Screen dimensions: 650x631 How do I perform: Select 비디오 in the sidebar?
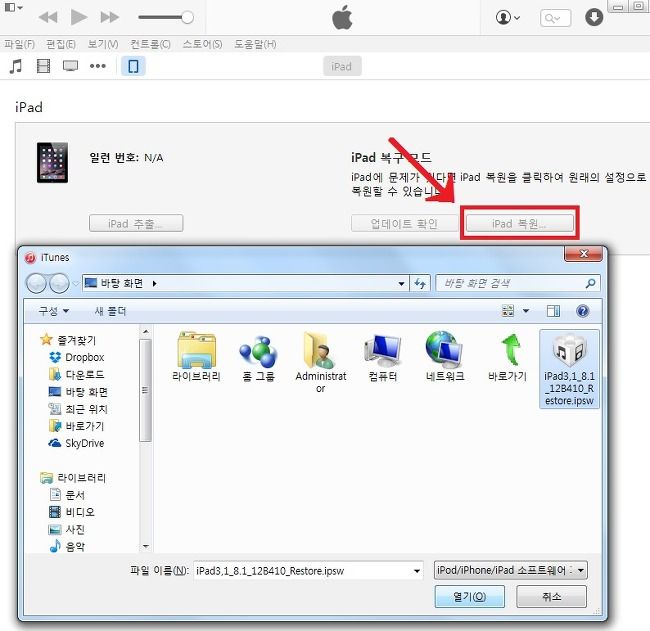(72, 512)
